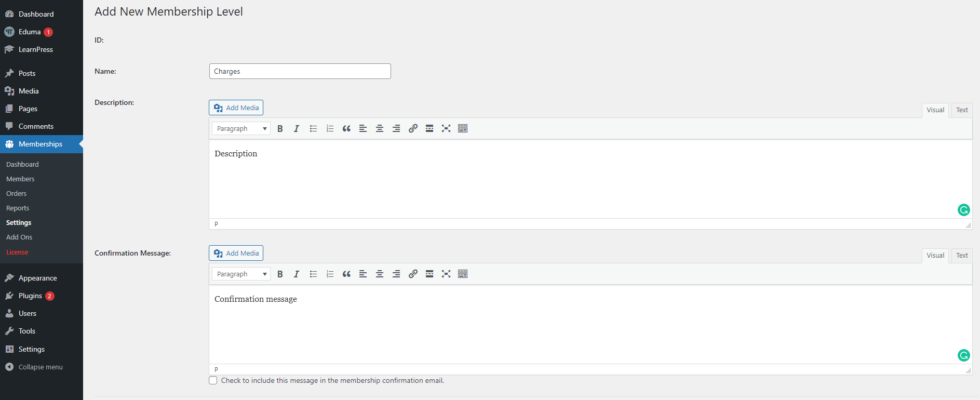Align left in the Confirmation Message editor
980x400 pixels.
[x=363, y=274]
